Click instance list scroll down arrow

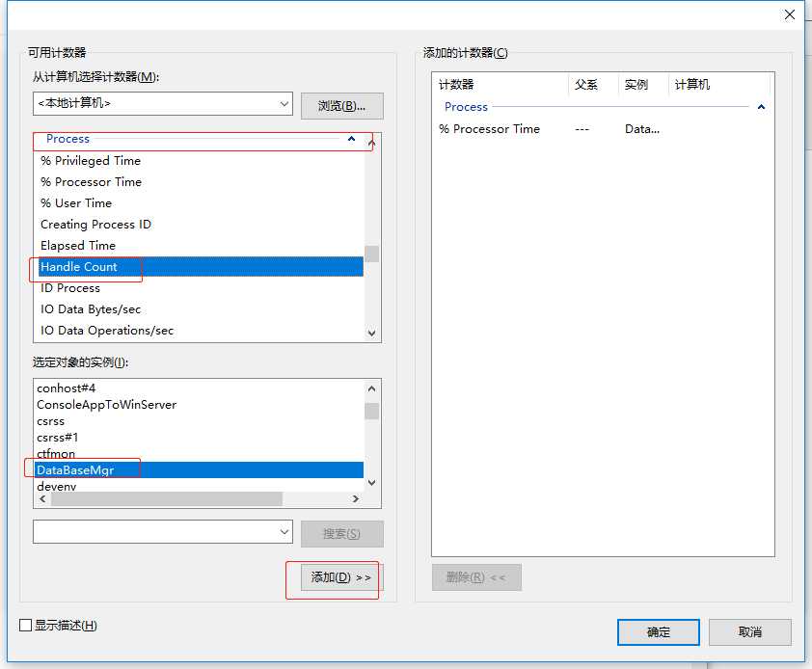[x=372, y=483]
